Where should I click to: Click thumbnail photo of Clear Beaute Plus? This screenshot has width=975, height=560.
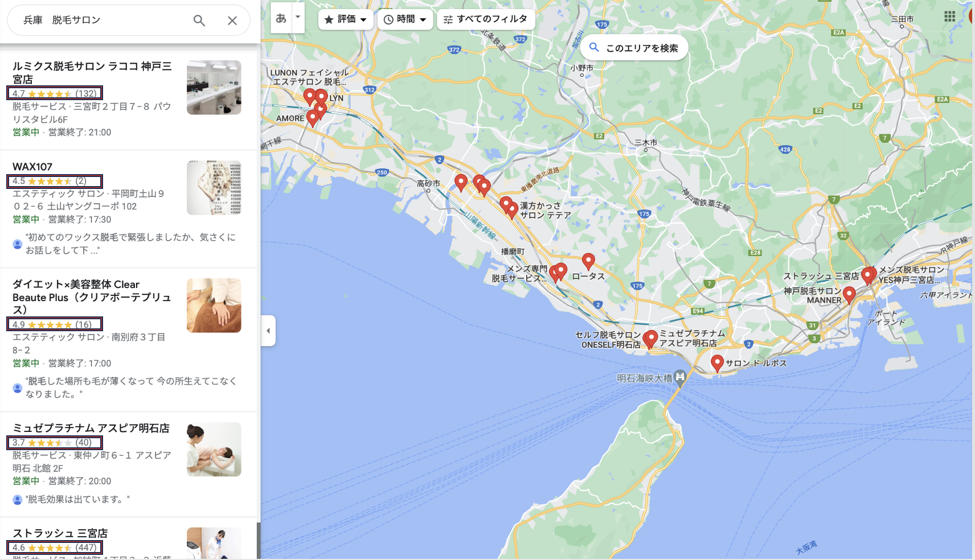pyautogui.click(x=214, y=306)
